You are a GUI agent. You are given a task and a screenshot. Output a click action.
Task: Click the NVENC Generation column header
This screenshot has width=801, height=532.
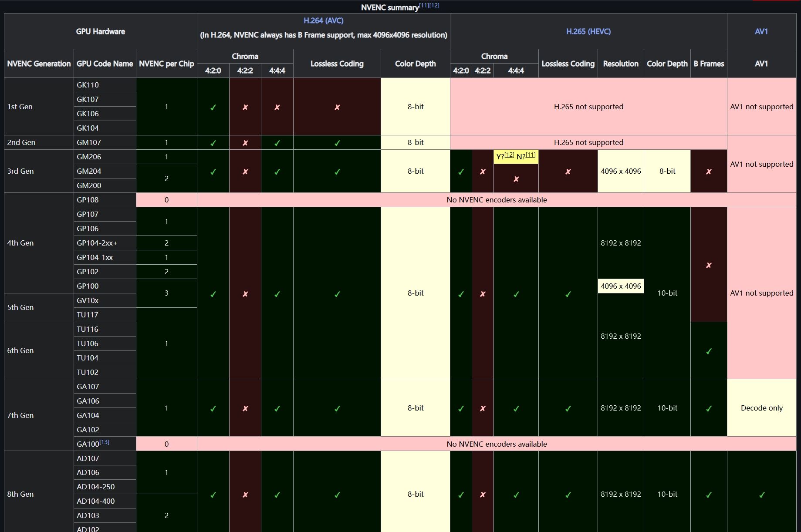pos(39,64)
